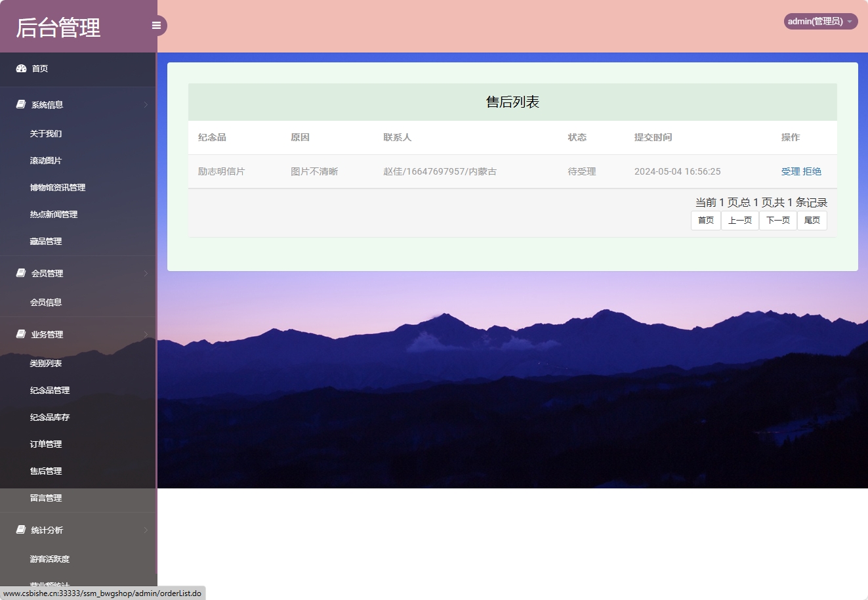Collapse the 统计分析 section chevron

point(146,530)
